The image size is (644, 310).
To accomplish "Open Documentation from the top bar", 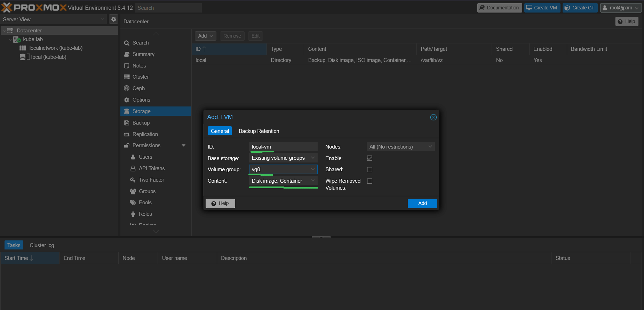I will point(499,8).
